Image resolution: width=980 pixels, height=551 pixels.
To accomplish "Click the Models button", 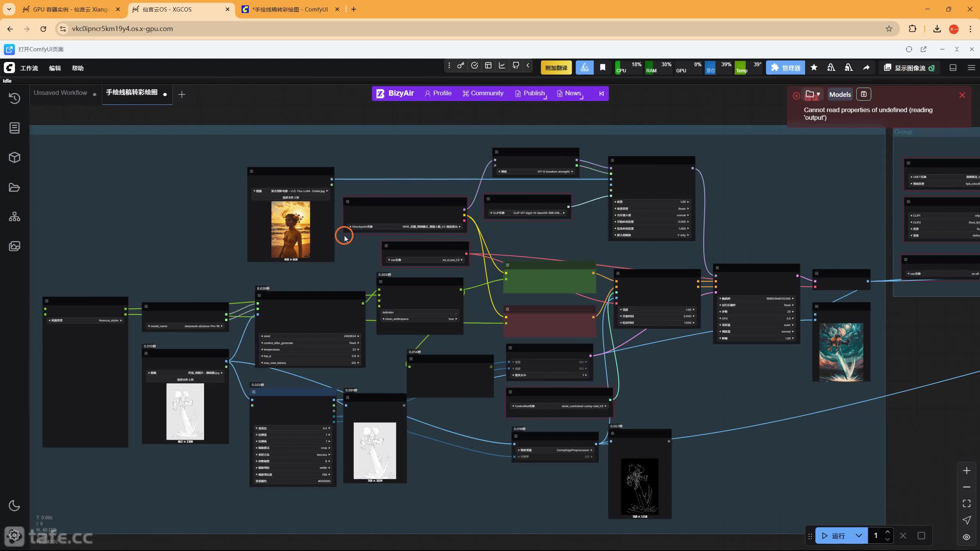I will point(840,95).
